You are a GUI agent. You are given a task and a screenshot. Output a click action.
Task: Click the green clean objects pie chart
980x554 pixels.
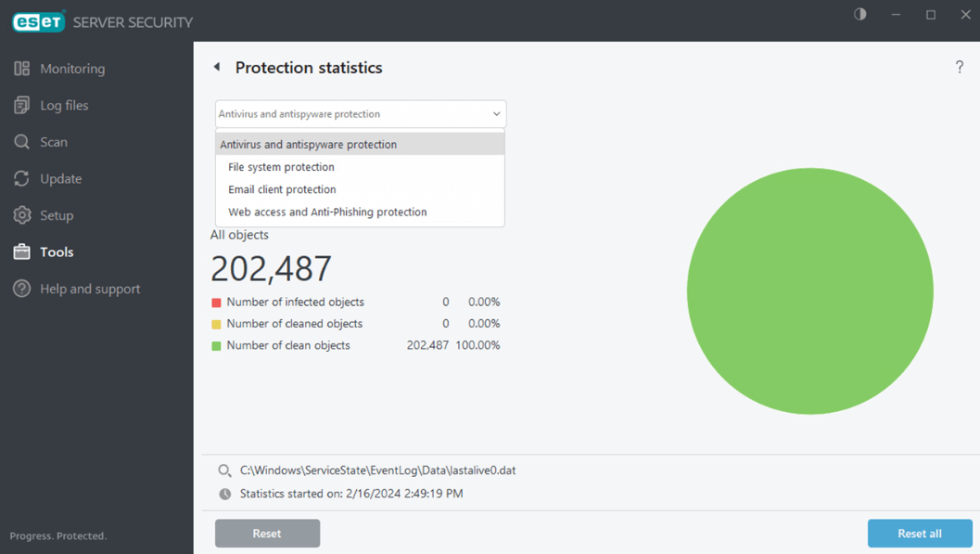(809, 289)
